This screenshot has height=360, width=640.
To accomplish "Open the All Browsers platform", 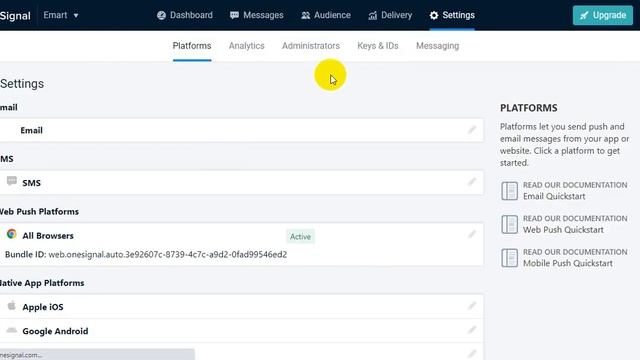I will pyautogui.click(x=242, y=244).
